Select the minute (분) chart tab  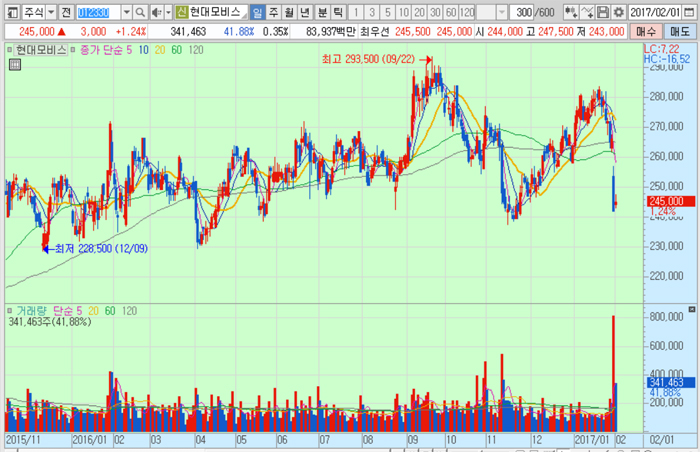322,12
